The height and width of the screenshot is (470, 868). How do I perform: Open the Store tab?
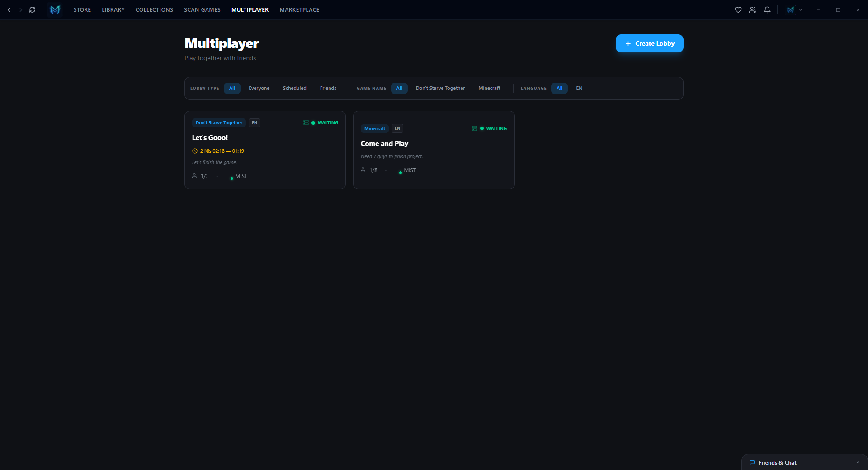(x=82, y=9)
